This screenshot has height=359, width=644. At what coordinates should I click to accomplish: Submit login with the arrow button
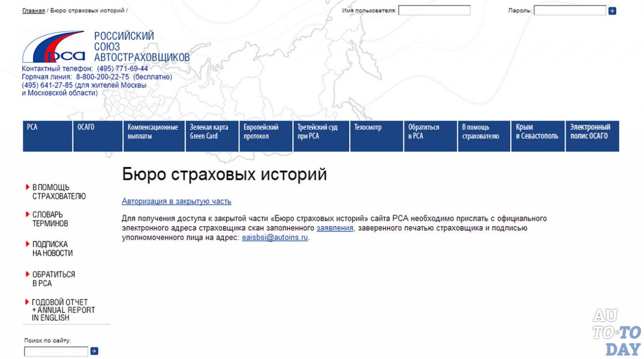click(612, 11)
